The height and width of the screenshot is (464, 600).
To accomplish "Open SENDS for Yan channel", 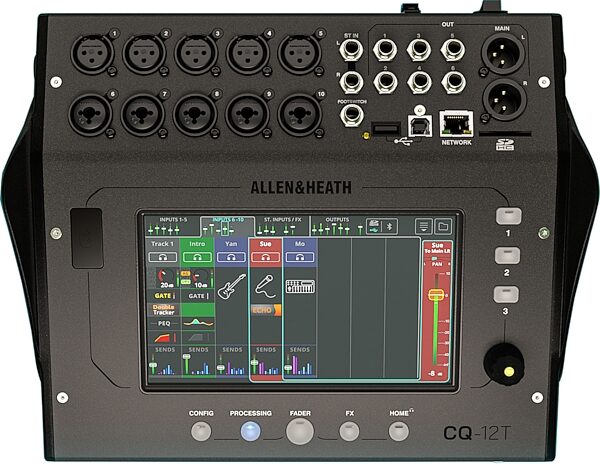I will coord(232,361).
